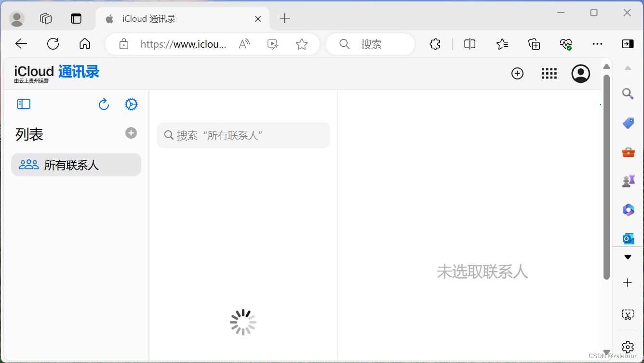The width and height of the screenshot is (644, 363).
Task: Open Contacts settings gear icon
Action: [131, 104]
